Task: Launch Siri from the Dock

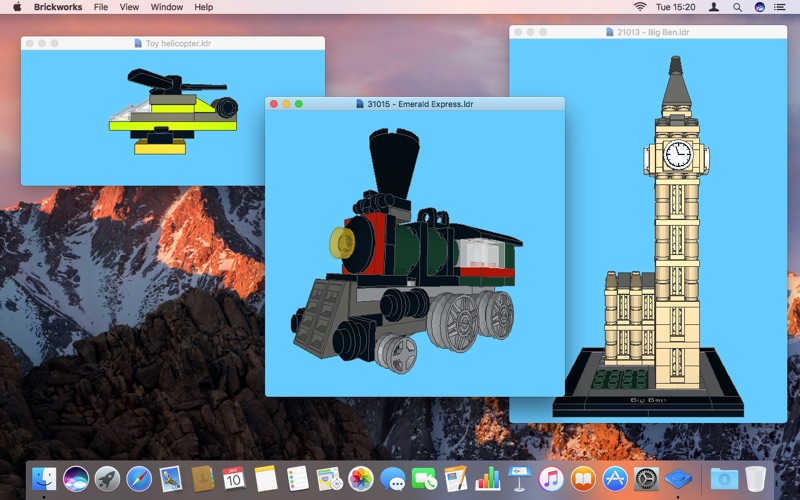Action: pyautogui.click(x=76, y=479)
